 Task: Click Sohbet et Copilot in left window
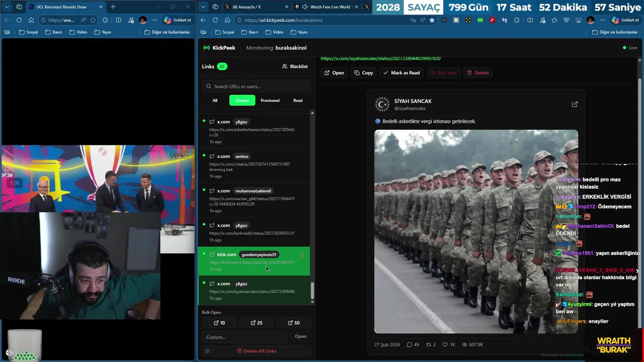[x=178, y=20]
